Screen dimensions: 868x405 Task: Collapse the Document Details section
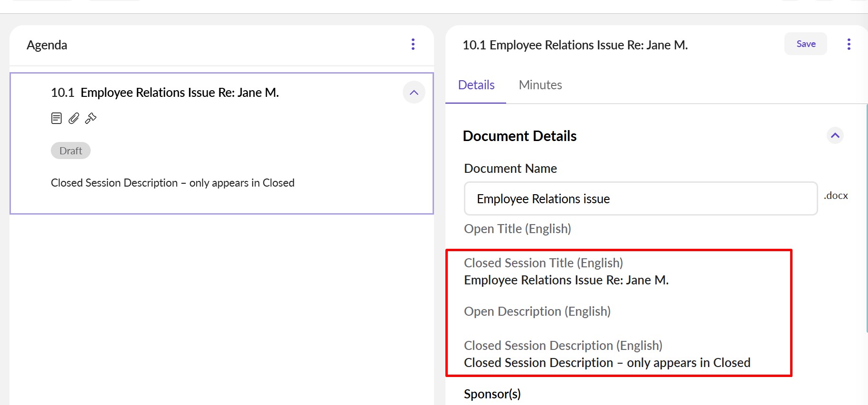[x=835, y=136]
